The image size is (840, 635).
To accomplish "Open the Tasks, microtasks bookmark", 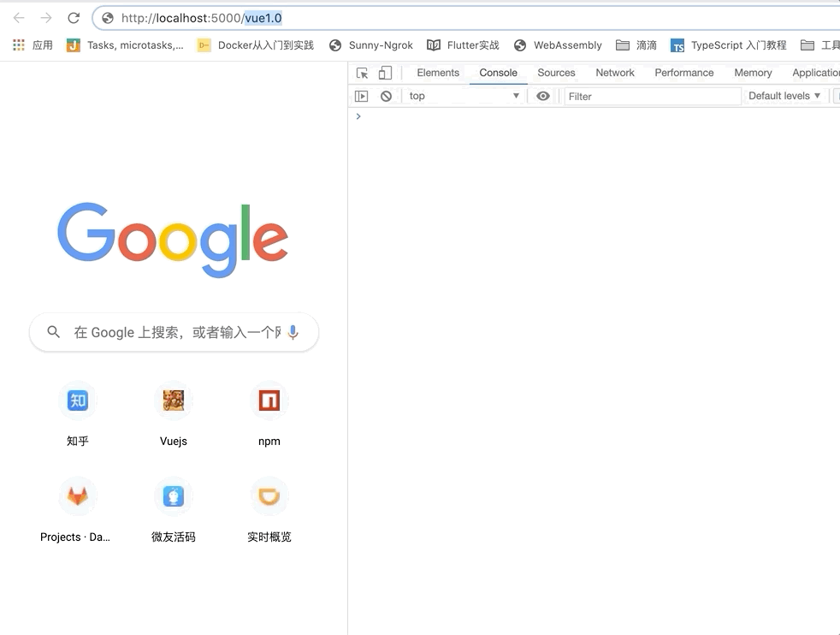I will point(125,45).
